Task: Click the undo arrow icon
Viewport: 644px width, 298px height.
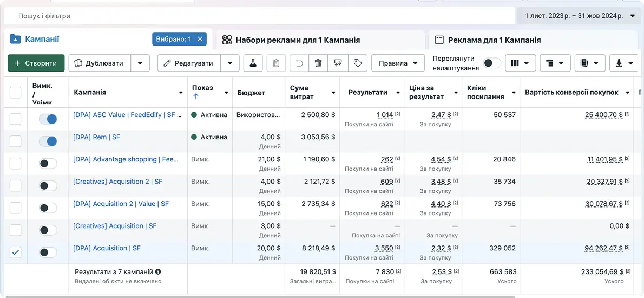Action: [x=299, y=63]
